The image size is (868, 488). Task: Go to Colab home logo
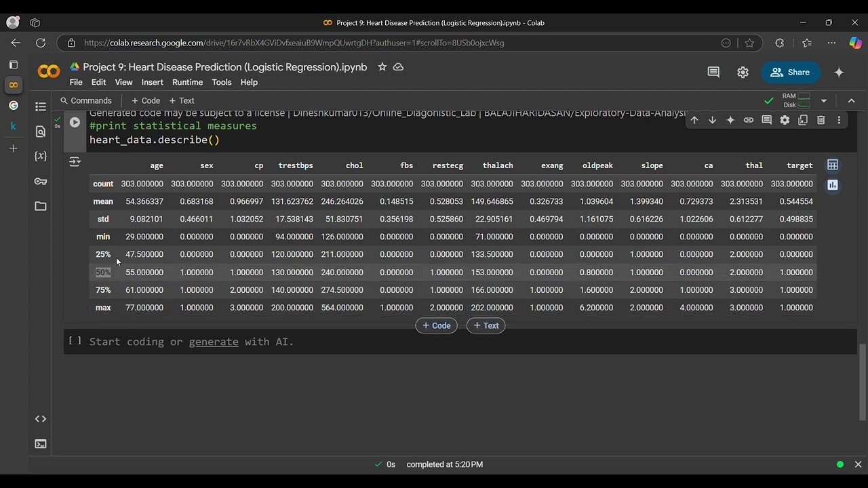(x=49, y=71)
